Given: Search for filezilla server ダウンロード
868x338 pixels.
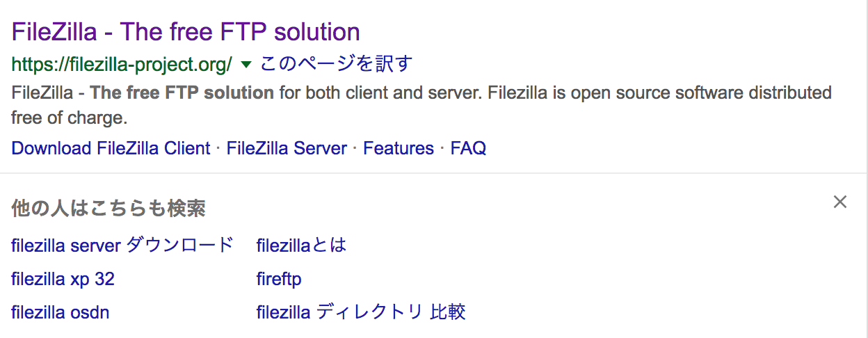Looking at the screenshot, I should click(122, 245).
